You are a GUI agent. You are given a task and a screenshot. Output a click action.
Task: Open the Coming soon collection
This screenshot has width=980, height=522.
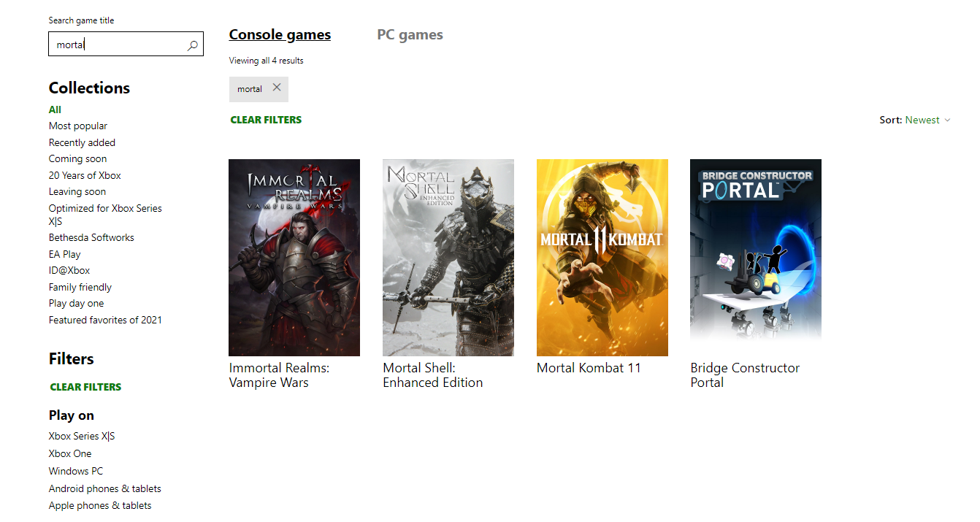tap(77, 159)
